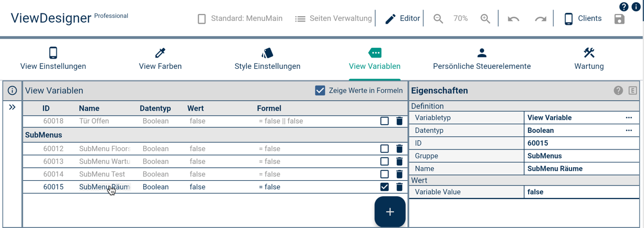644x228 pixels.
Task: Click the zoom in magnifier icon
Action: (x=485, y=19)
